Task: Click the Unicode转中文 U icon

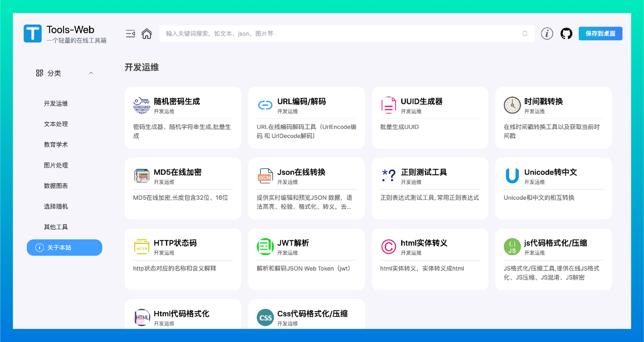Action: (512, 176)
